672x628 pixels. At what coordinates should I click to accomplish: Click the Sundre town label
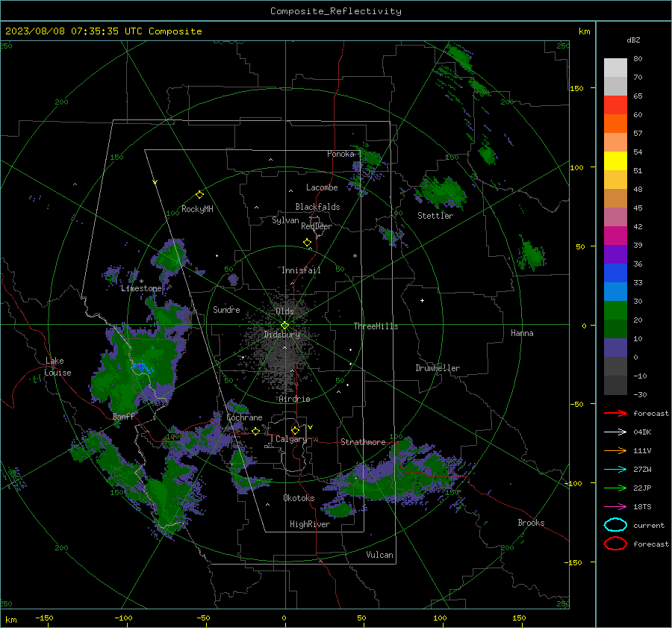[226, 310]
